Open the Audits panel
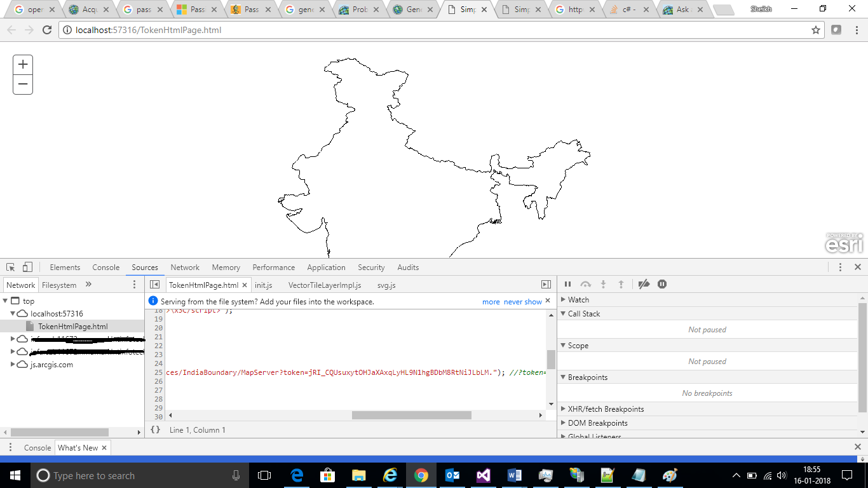This screenshot has height=488, width=868. tap(408, 268)
